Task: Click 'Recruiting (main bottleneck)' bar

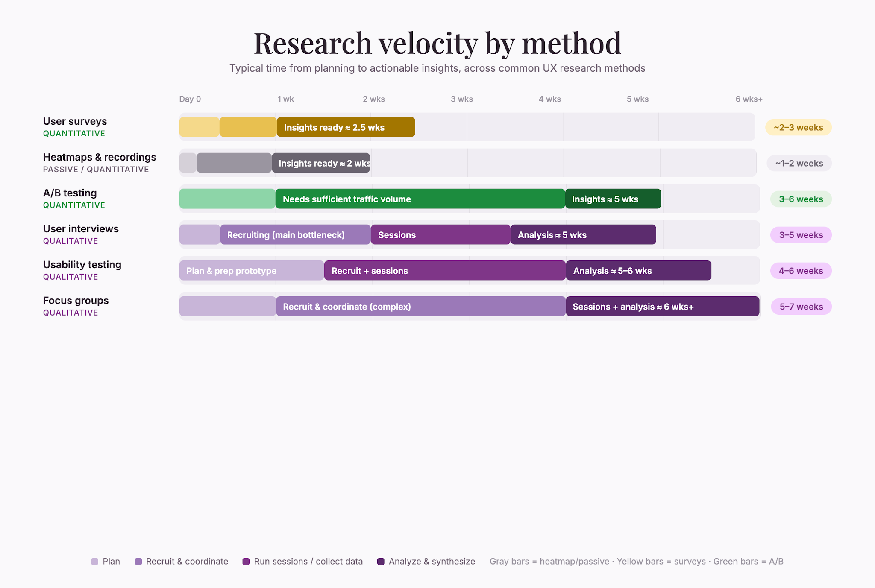Action: [295, 234]
